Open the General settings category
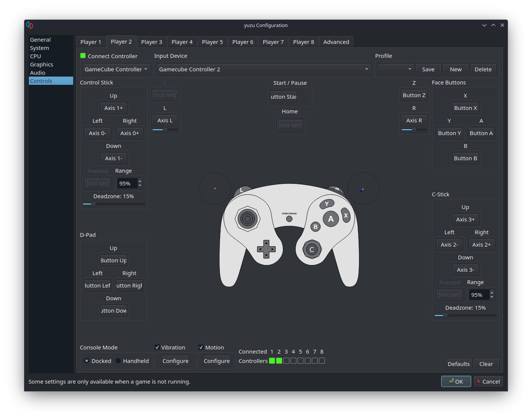Viewport: 532px width, 420px height. (x=51, y=40)
